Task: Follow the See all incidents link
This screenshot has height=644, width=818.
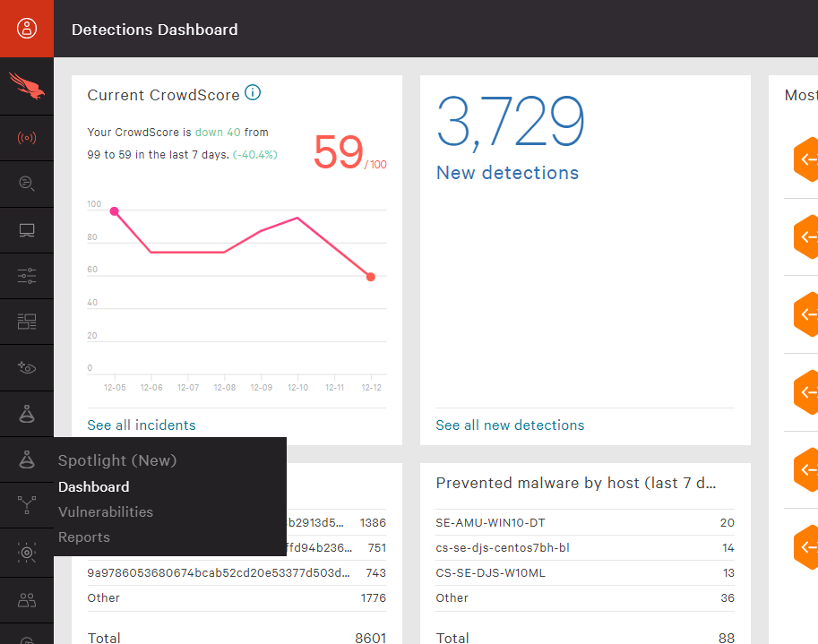Action: pos(142,425)
